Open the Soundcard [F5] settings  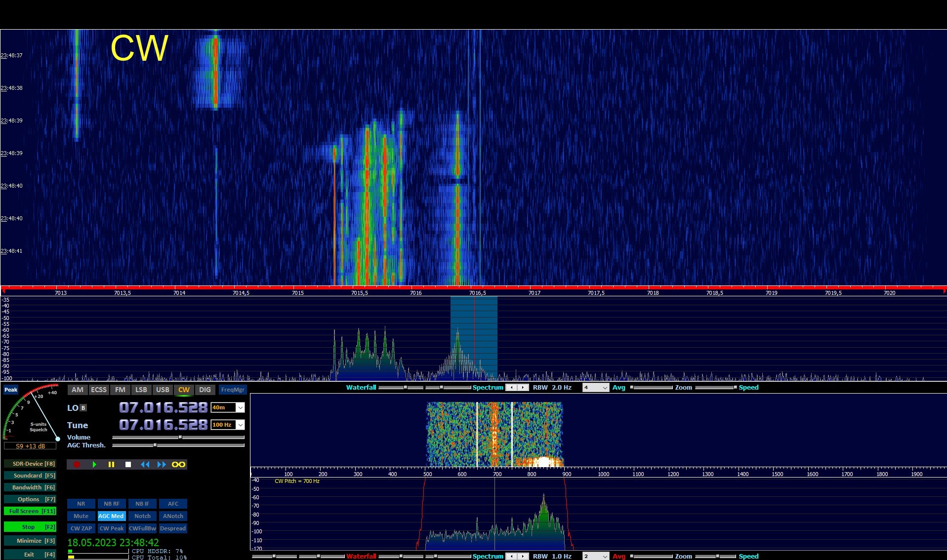tap(30, 476)
